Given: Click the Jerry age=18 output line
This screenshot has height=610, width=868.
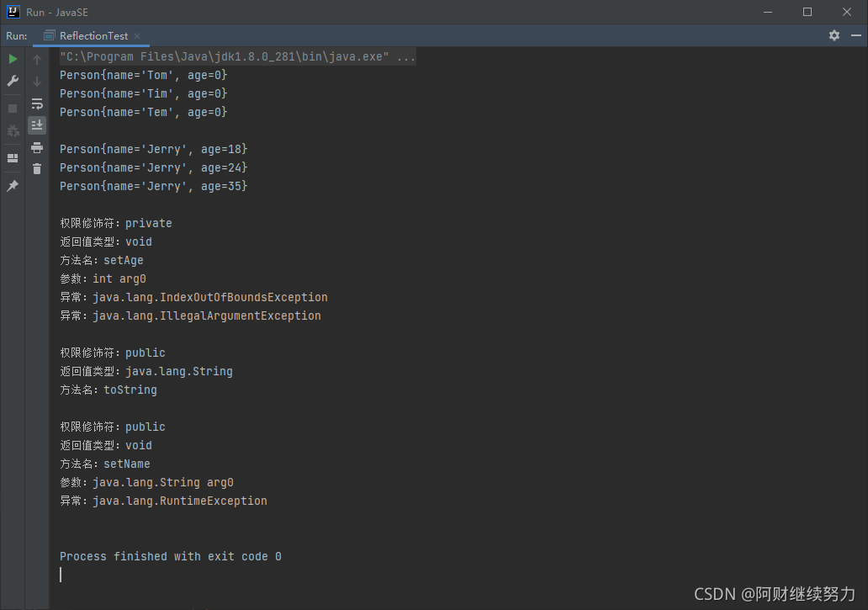Looking at the screenshot, I should click(x=153, y=149).
